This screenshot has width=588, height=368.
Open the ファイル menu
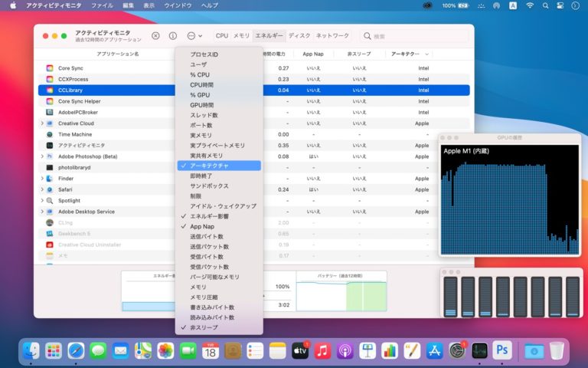pyautogui.click(x=102, y=5)
